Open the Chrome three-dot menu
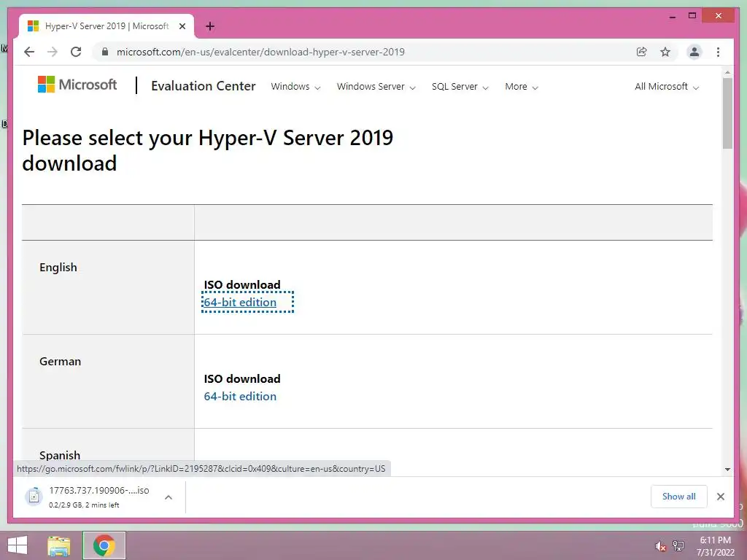The width and height of the screenshot is (747, 560). tap(718, 52)
